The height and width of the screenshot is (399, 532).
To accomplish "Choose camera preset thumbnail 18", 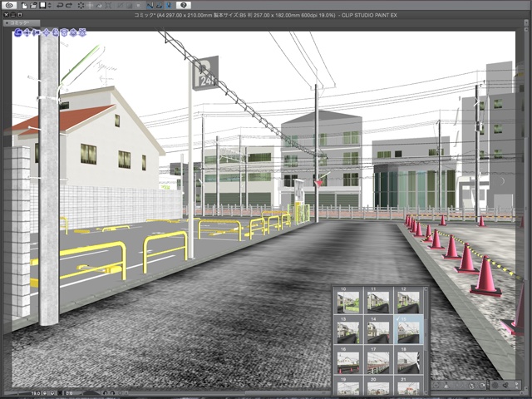I will (x=408, y=360).
